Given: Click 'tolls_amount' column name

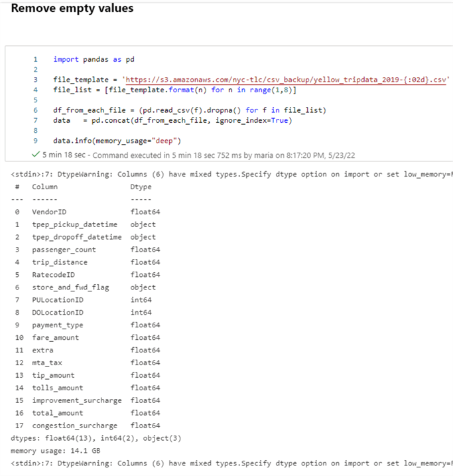Looking at the screenshot, I should 58,388.
